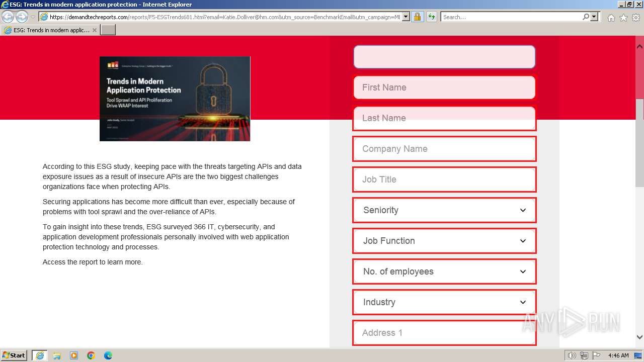The height and width of the screenshot is (362, 644).
Task: Open the media player taskbar icon
Action: pyautogui.click(x=74, y=355)
